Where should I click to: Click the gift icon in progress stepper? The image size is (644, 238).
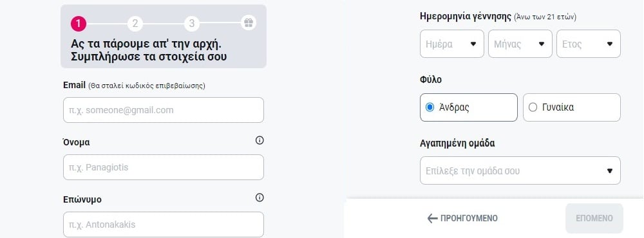pyautogui.click(x=248, y=23)
